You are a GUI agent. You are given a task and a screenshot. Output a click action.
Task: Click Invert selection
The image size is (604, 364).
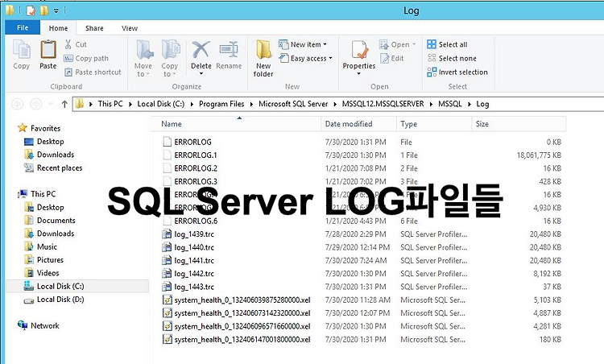point(457,72)
